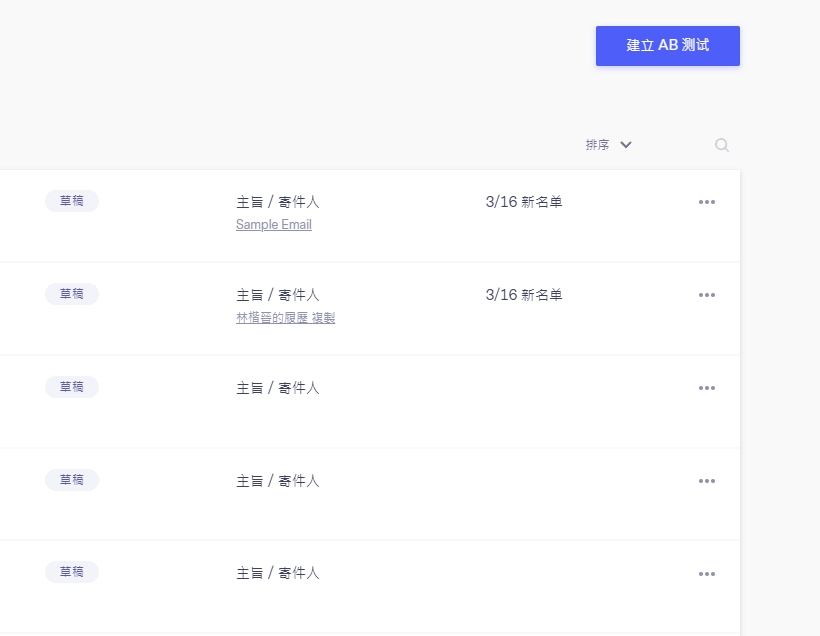Open more options for 林楷晉的履歷 複製 row
Viewport: 820px width, 636px height.
[707, 295]
